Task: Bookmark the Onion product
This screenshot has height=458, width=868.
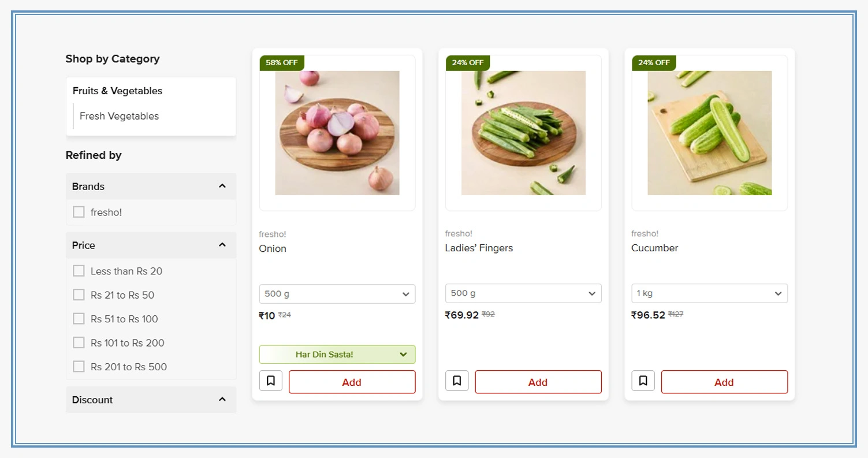Action: point(270,381)
